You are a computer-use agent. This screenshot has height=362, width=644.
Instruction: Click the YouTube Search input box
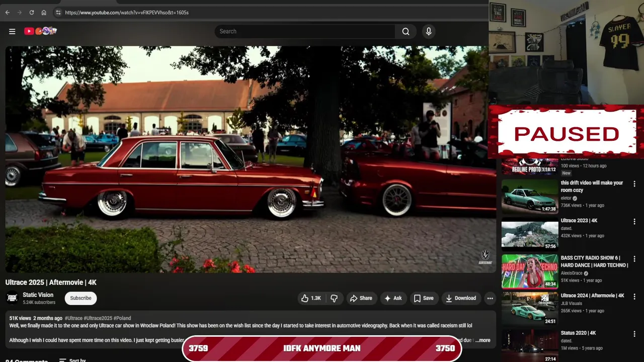coord(305,31)
